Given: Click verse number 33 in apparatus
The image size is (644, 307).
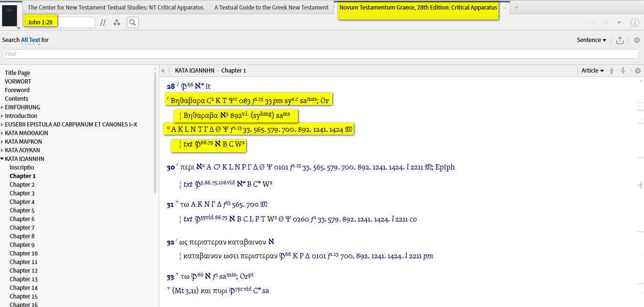Looking at the screenshot, I should [171, 276].
